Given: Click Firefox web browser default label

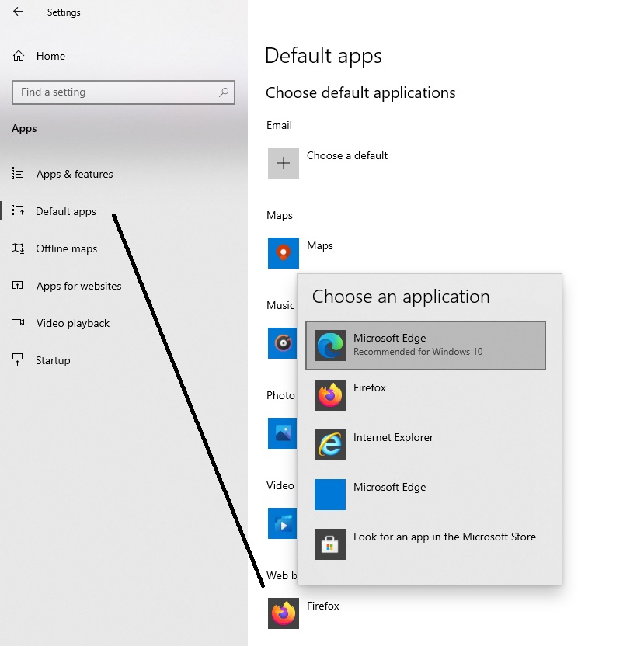Looking at the screenshot, I should click(x=323, y=606).
